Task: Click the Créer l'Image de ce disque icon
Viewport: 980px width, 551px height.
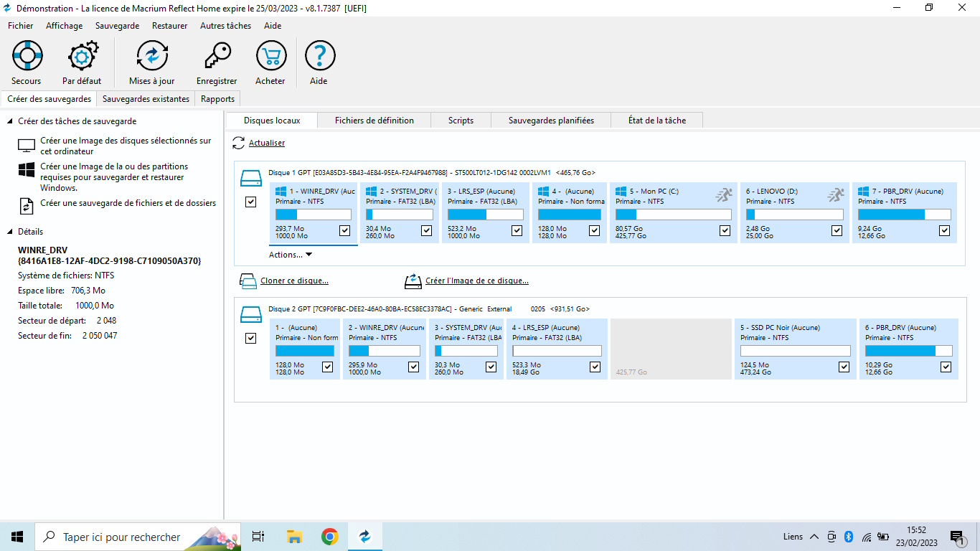Action: (x=413, y=281)
